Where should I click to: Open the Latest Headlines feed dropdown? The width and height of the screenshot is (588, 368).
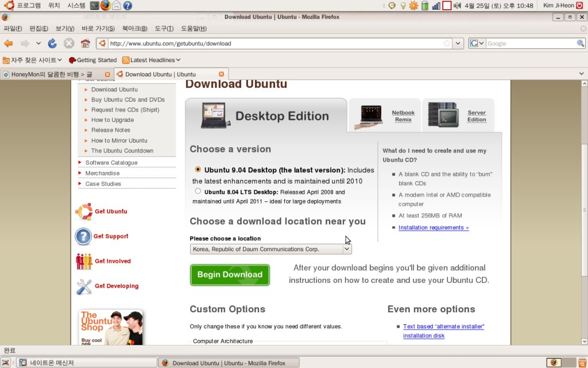tap(152, 60)
